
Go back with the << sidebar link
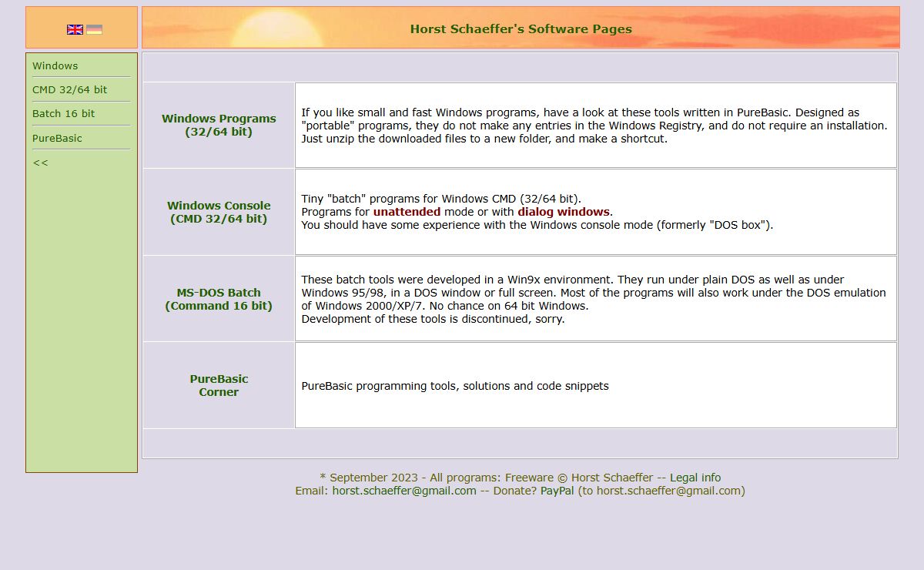(40, 163)
